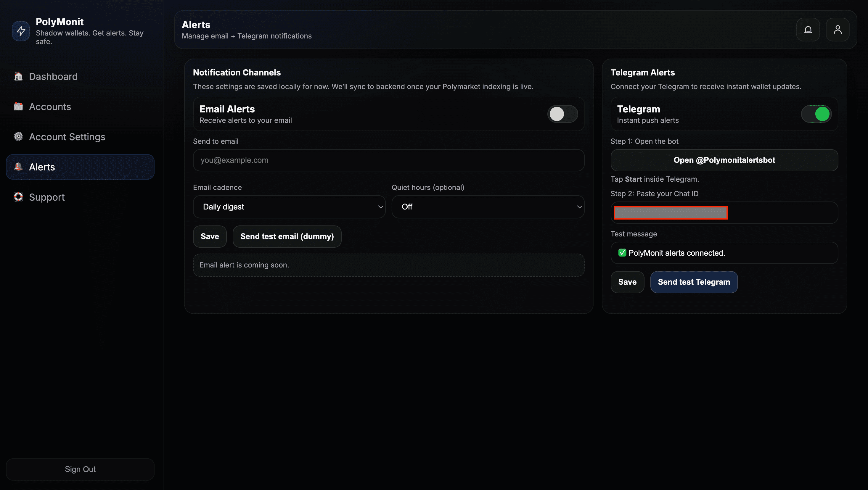Click Sign Out
The width and height of the screenshot is (868, 490).
point(80,469)
